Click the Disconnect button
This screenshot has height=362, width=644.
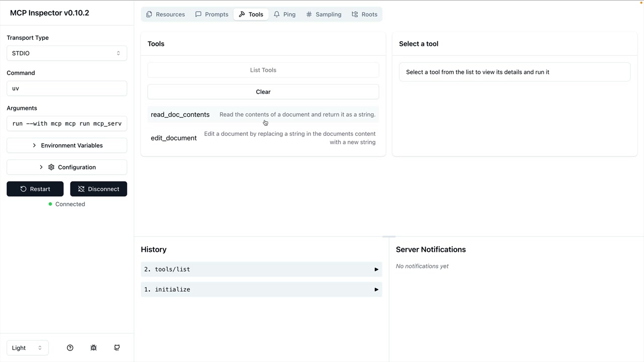click(x=99, y=189)
